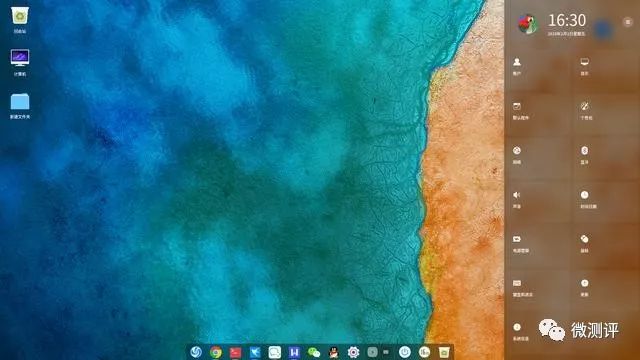Image resolution: width=640 pixels, height=360 pixels.
Task: Click the 16:30 clock in control center
Action: point(567,20)
